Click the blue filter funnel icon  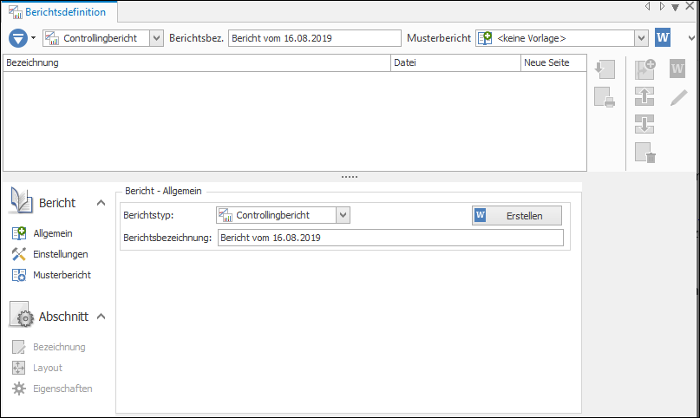18,38
